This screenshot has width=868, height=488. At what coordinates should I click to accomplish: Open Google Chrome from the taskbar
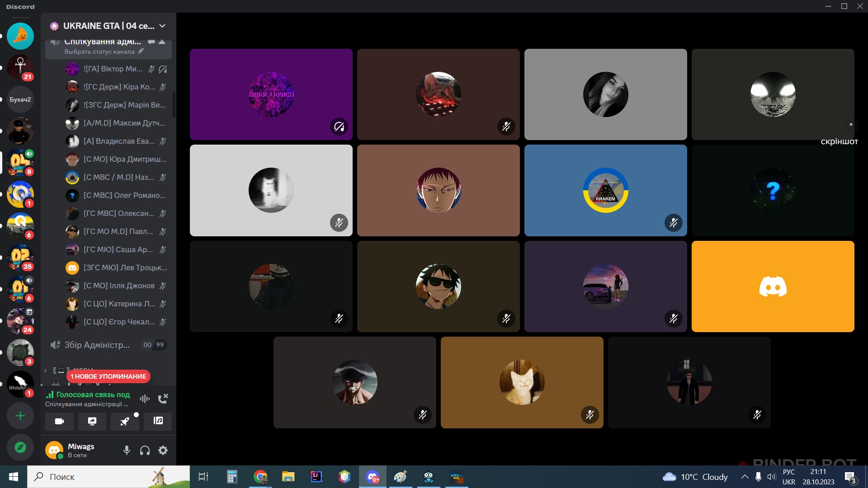(x=260, y=477)
